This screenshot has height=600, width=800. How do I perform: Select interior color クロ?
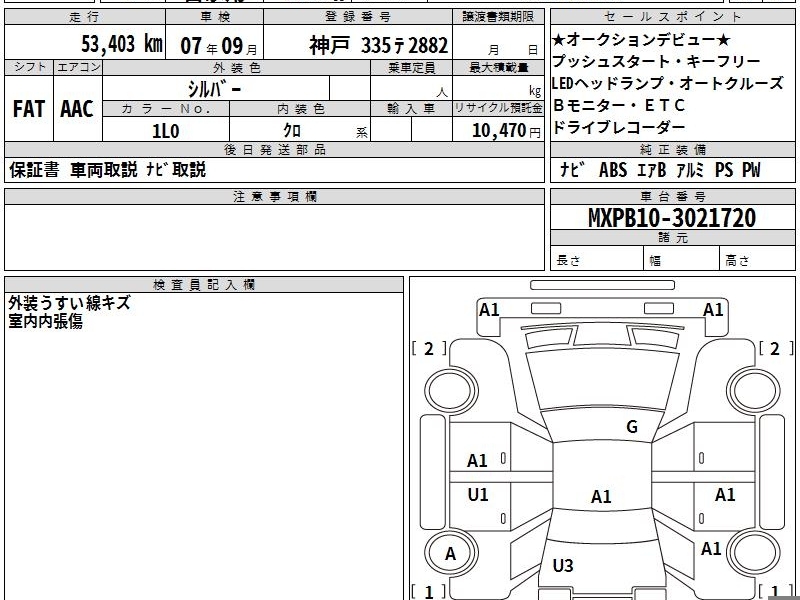click(292, 131)
